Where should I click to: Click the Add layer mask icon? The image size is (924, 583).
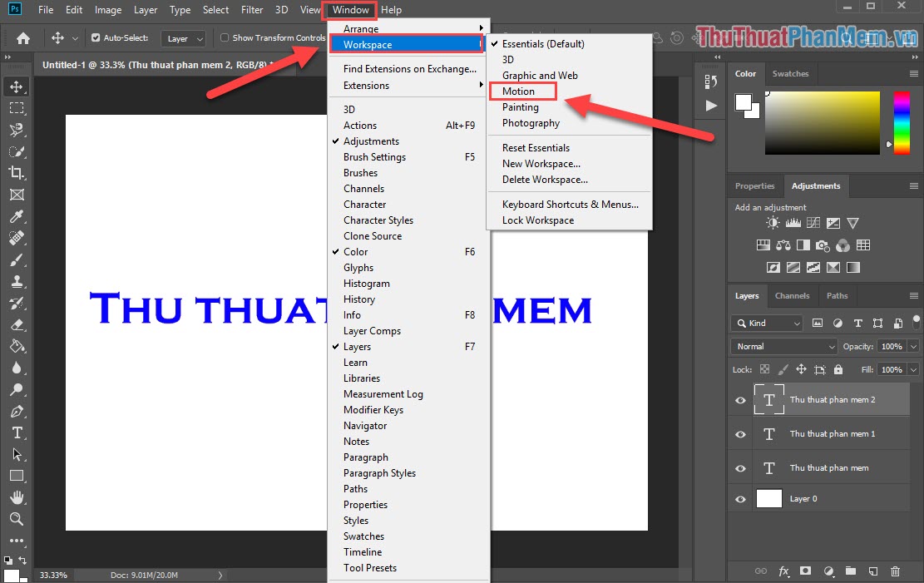point(804,571)
